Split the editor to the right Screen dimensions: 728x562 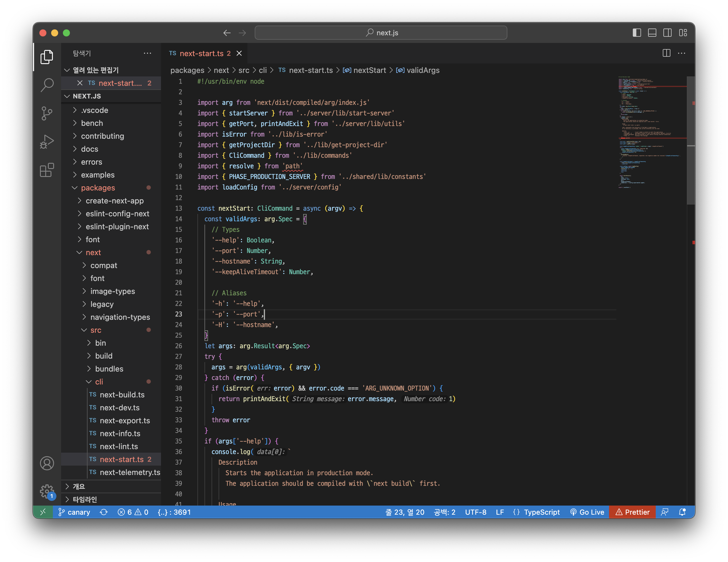[666, 53]
